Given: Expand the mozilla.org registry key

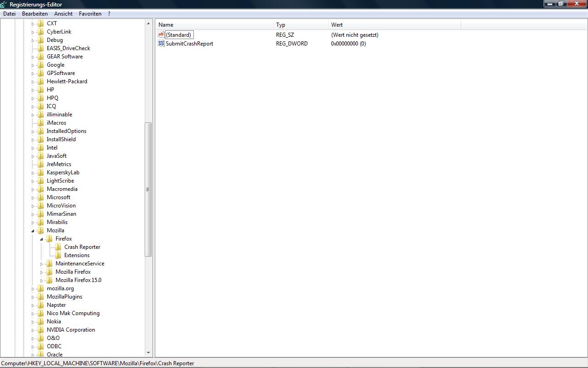Looking at the screenshot, I should point(33,289).
